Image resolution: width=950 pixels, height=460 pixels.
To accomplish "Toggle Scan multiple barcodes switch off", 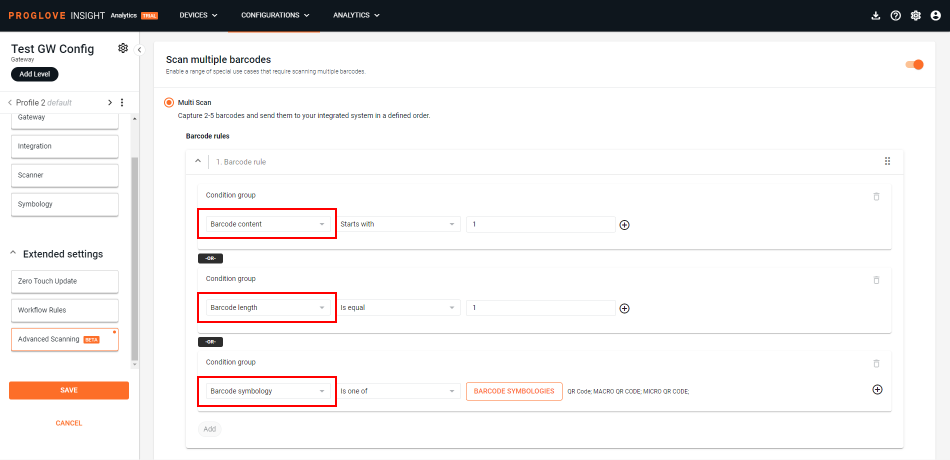I will 914,64.
